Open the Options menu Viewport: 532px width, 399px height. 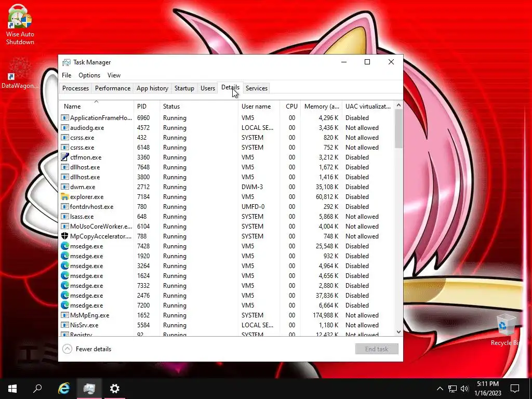pyautogui.click(x=89, y=75)
